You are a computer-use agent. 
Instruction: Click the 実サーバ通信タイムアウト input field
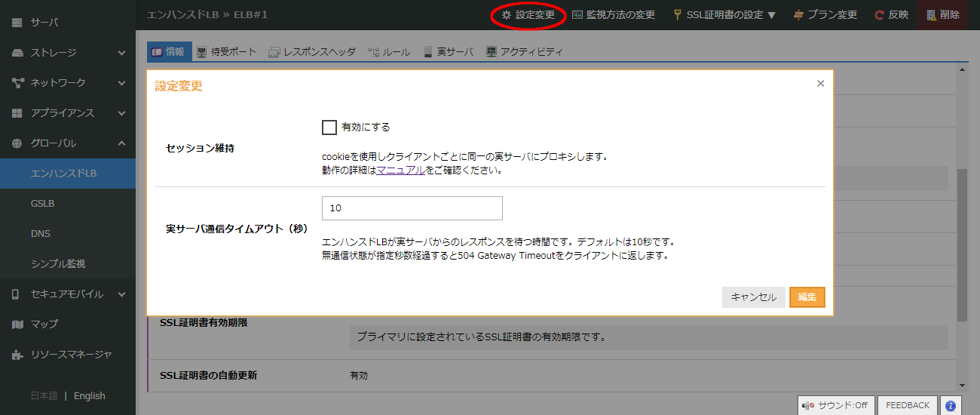(x=412, y=208)
